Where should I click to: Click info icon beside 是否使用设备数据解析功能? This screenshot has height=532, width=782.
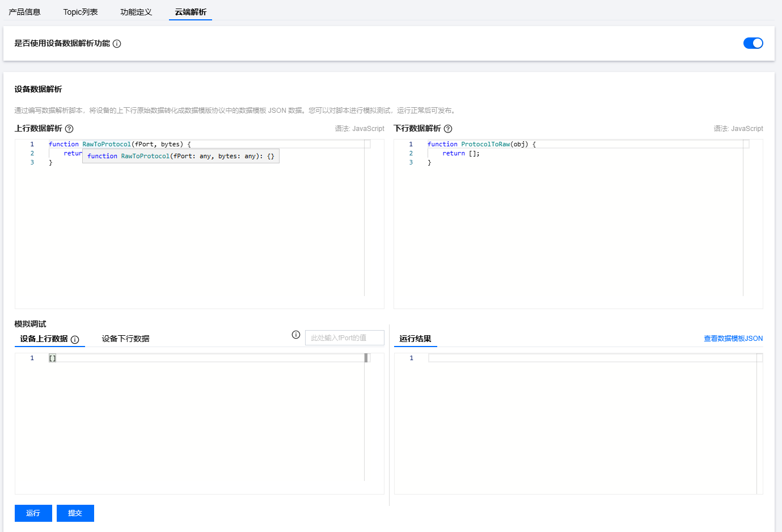click(117, 44)
